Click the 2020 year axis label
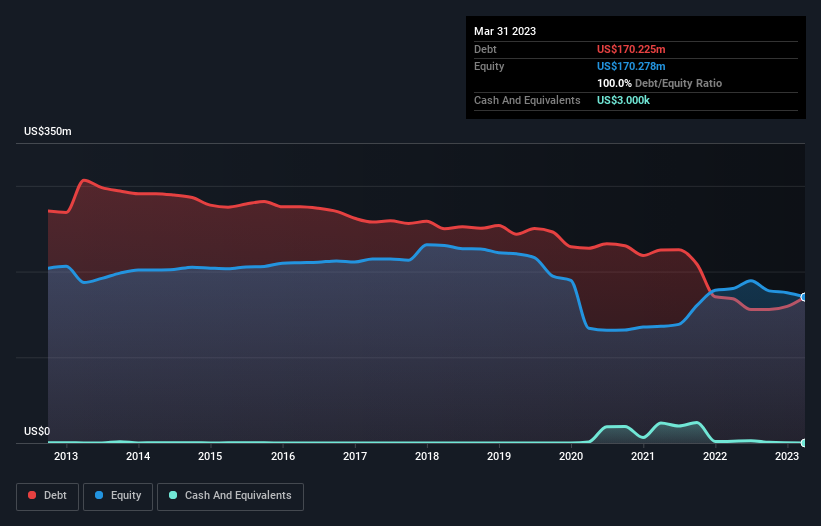Screen dimensions: 821x526 [x=571, y=457]
